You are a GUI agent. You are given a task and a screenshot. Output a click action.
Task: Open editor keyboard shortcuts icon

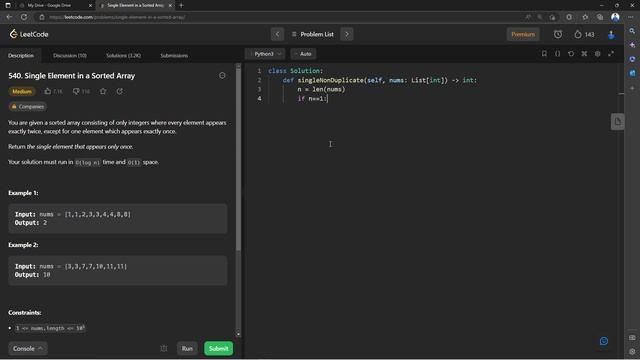(584, 54)
